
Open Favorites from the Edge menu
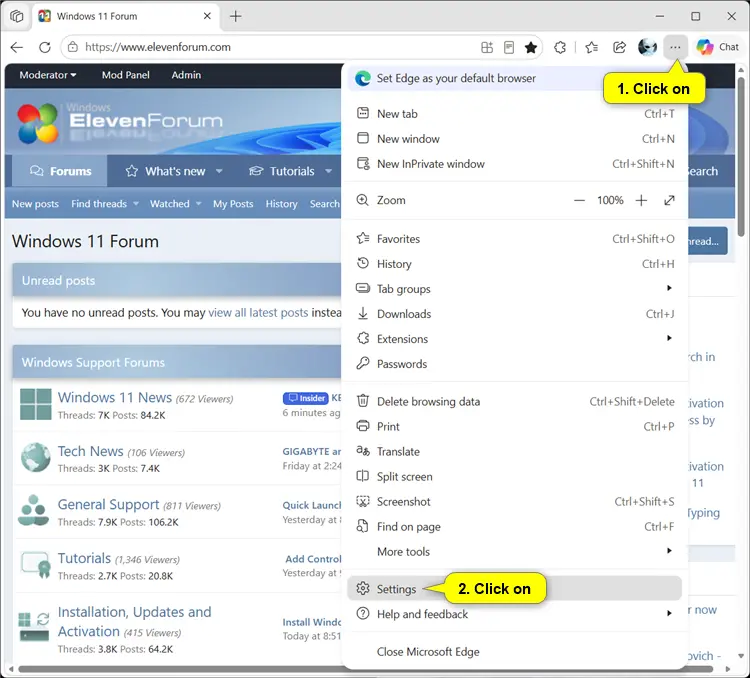click(x=516, y=239)
